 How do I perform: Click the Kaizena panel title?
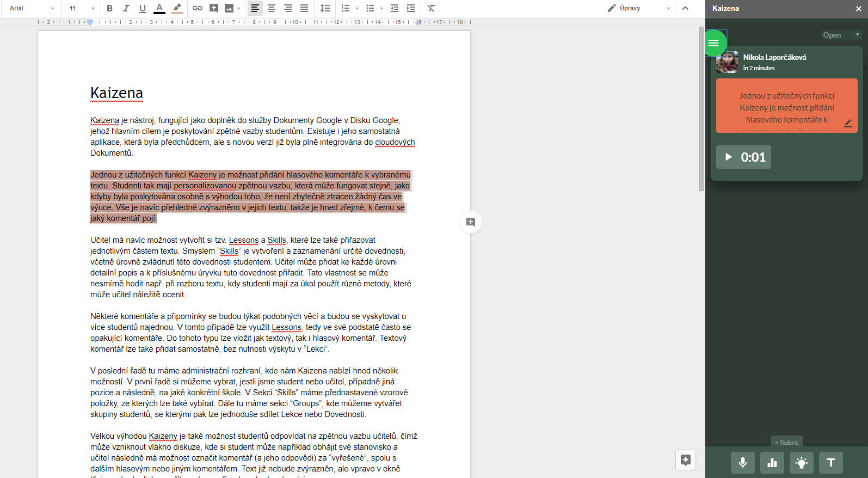726,9
